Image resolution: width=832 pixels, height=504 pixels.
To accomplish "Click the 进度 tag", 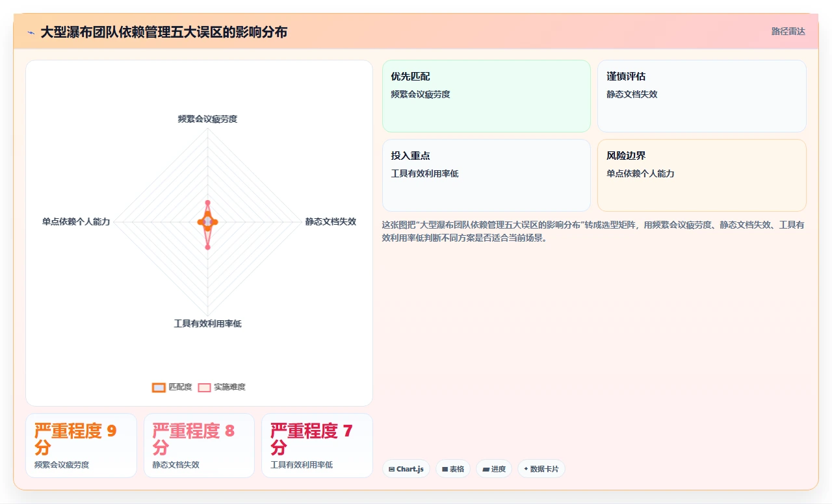I will [x=494, y=469].
